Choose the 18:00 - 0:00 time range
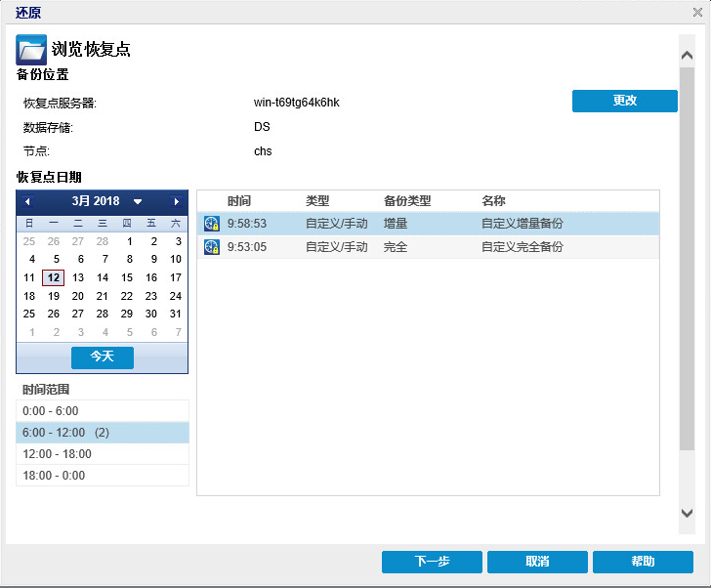The height and width of the screenshot is (588, 711). pos(103,476)
